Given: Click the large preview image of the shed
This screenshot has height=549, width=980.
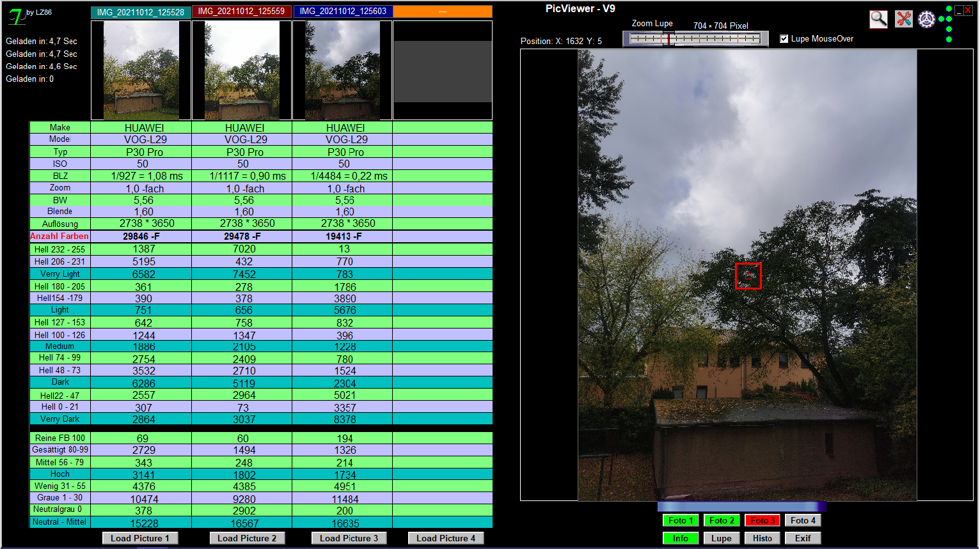Looking at the screenshot, I should (x=747, y=275).
